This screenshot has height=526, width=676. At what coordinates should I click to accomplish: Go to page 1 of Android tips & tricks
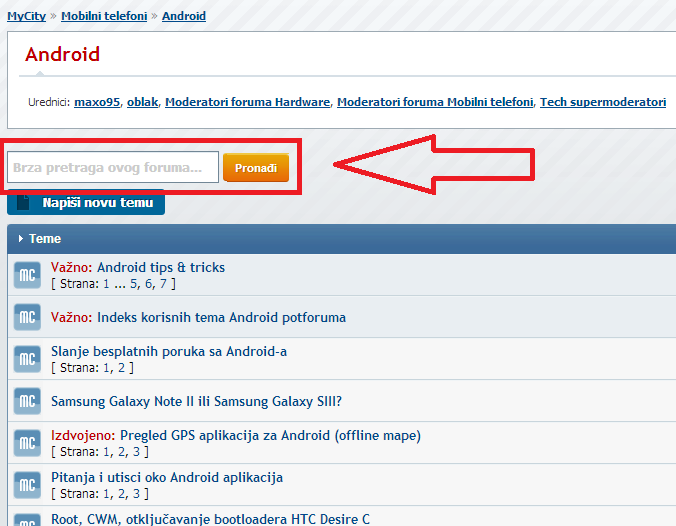pos(106,284)
